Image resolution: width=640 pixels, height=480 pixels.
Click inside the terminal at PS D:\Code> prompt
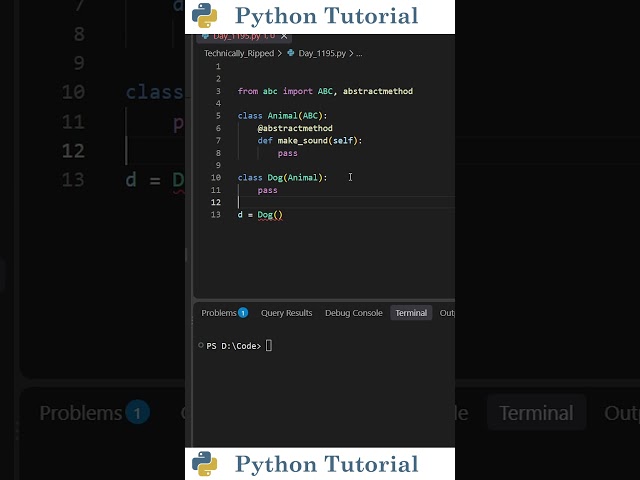click(x=269, y=346)
